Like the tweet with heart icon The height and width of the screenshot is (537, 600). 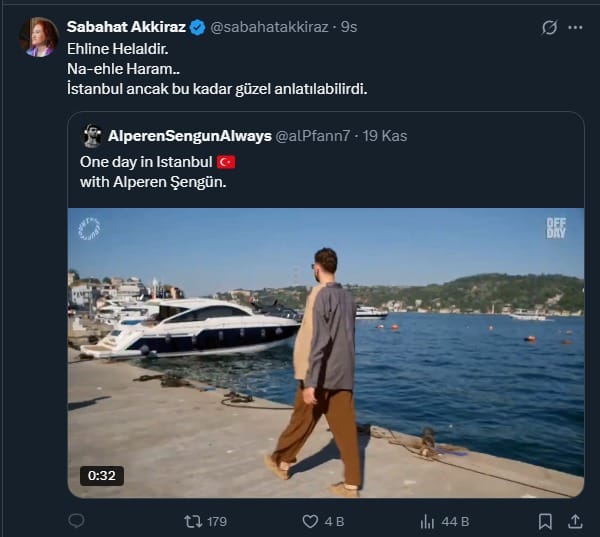(310, 521)
